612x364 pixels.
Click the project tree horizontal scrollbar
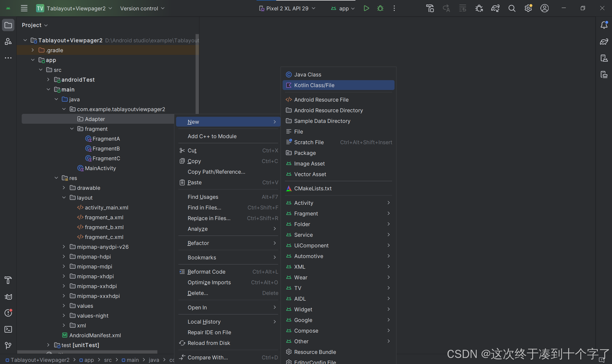87,352
